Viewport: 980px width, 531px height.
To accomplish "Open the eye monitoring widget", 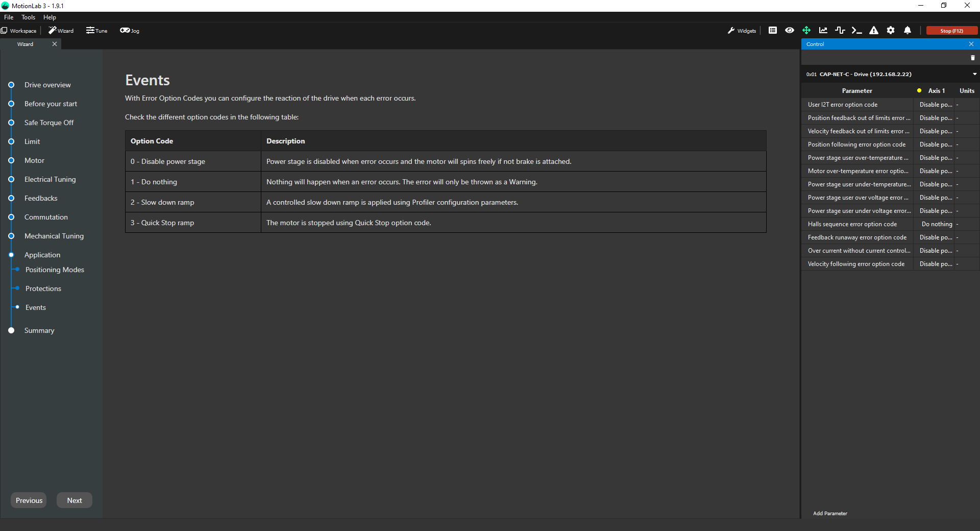I will pos(790,31).
